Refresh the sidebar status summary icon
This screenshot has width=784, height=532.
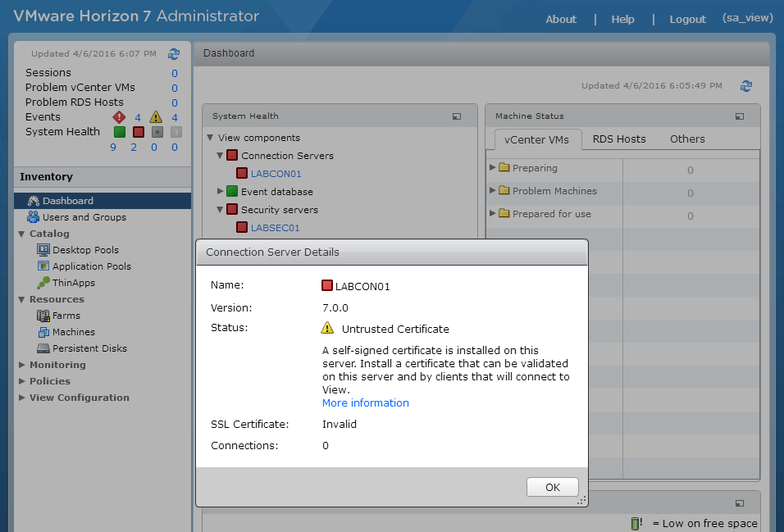(x=174, y=53)
